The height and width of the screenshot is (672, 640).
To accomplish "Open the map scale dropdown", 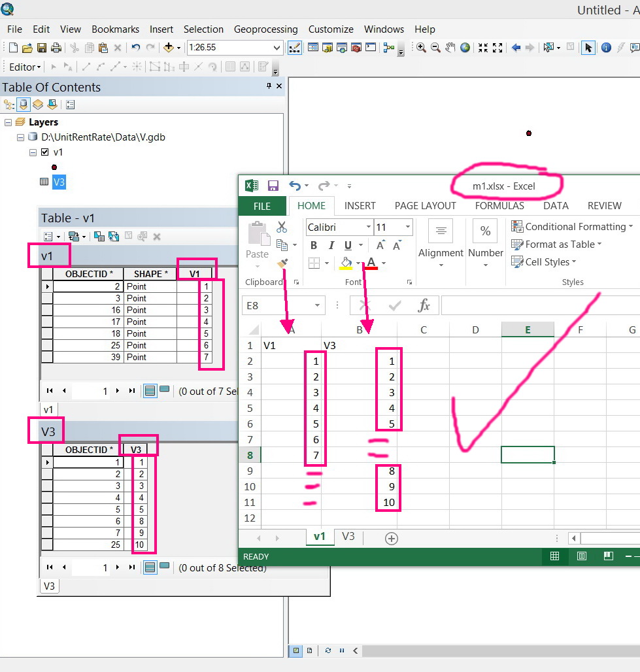I will click(277, 48).
